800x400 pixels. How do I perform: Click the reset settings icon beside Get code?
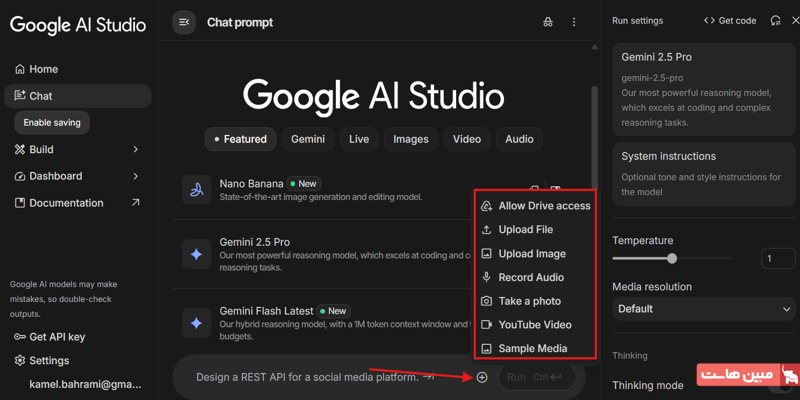(776, 20)
